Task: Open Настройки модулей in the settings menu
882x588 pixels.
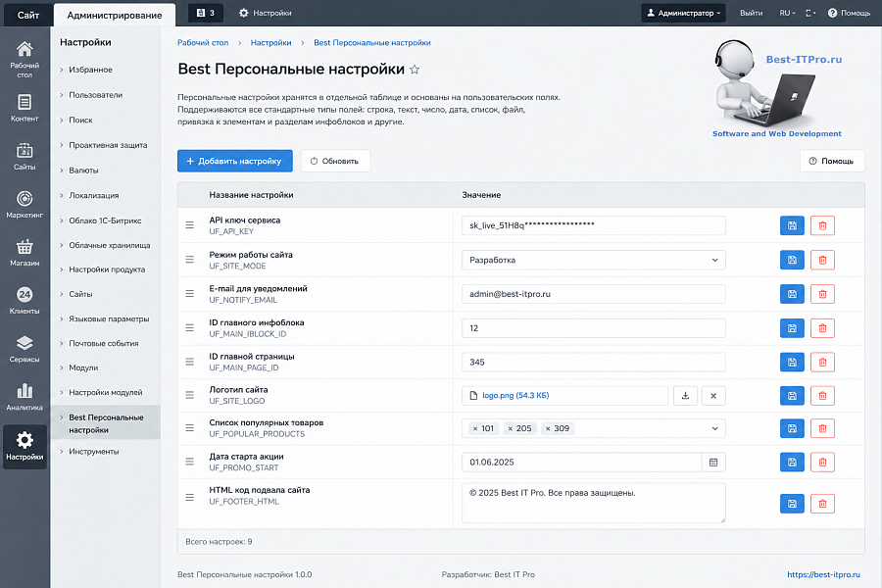Action: (x=106, y=392)
